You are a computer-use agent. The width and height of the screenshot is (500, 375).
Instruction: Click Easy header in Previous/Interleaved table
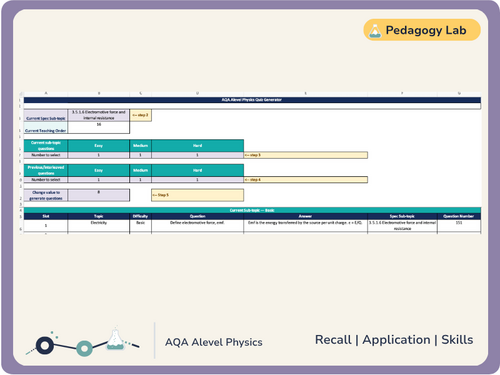pos(99,170)
